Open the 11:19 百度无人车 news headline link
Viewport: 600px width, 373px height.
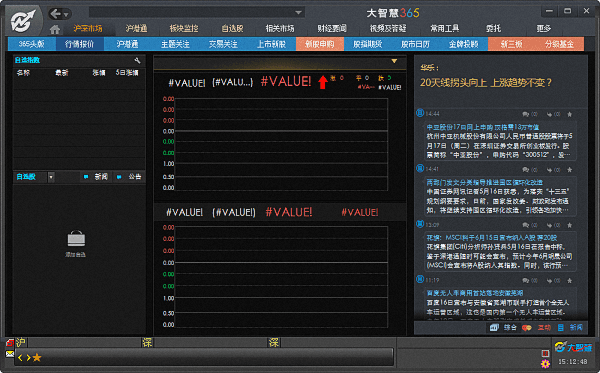click(475, 293)
